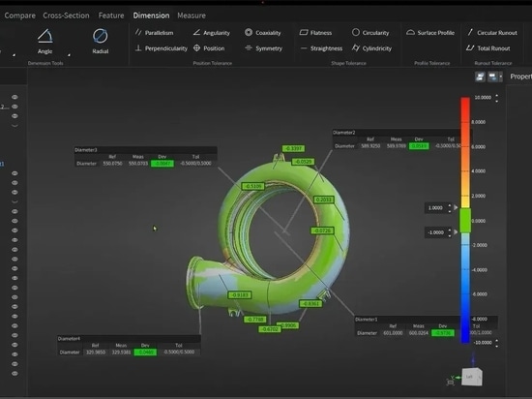This screenshot has width=532, height=399.
Task: Choose the Position tolerance tool
Action: [209, 48]
